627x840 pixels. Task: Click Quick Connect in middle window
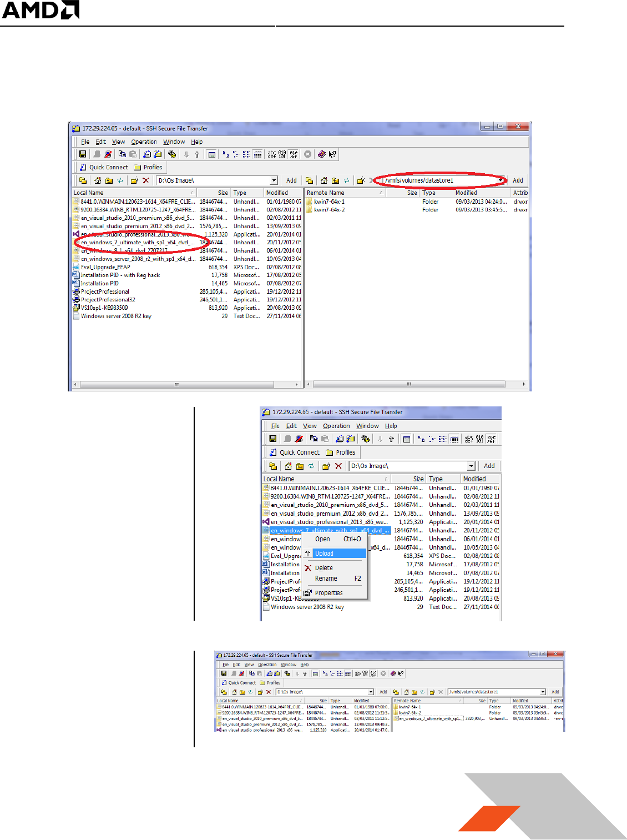[295, 452]
